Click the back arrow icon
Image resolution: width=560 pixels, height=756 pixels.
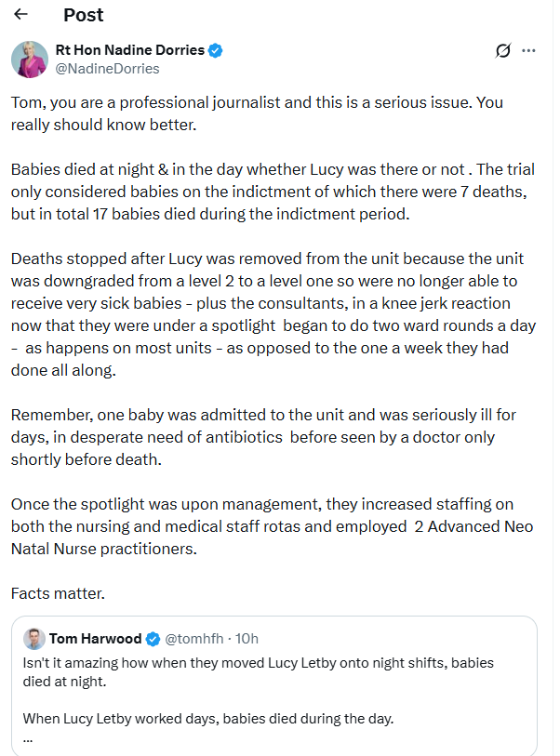(21, 15)
